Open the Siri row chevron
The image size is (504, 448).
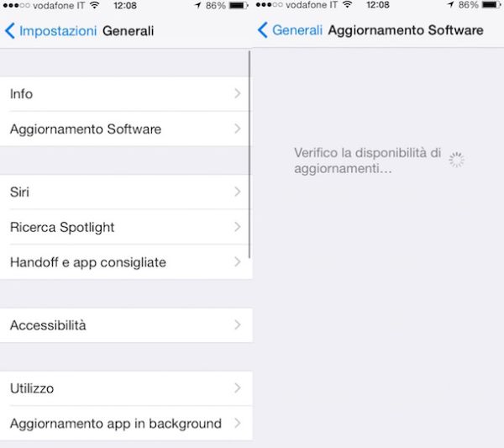(x=237, y=192)
